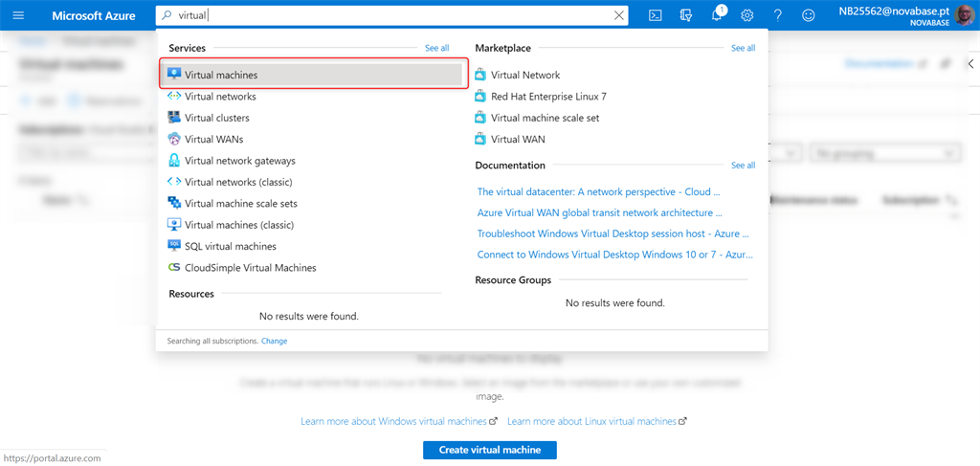Image resolution: width=980 pixels, height=466 pixels.
Task: Open the portal settings gear
Action: [747, 15]
